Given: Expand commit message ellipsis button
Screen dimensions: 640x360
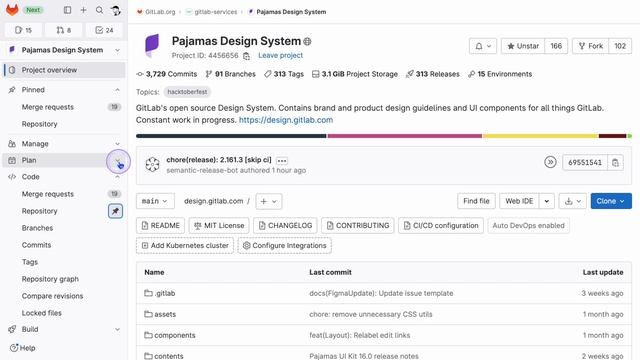Looking at the screenshot, I should [x=282, y=160].
